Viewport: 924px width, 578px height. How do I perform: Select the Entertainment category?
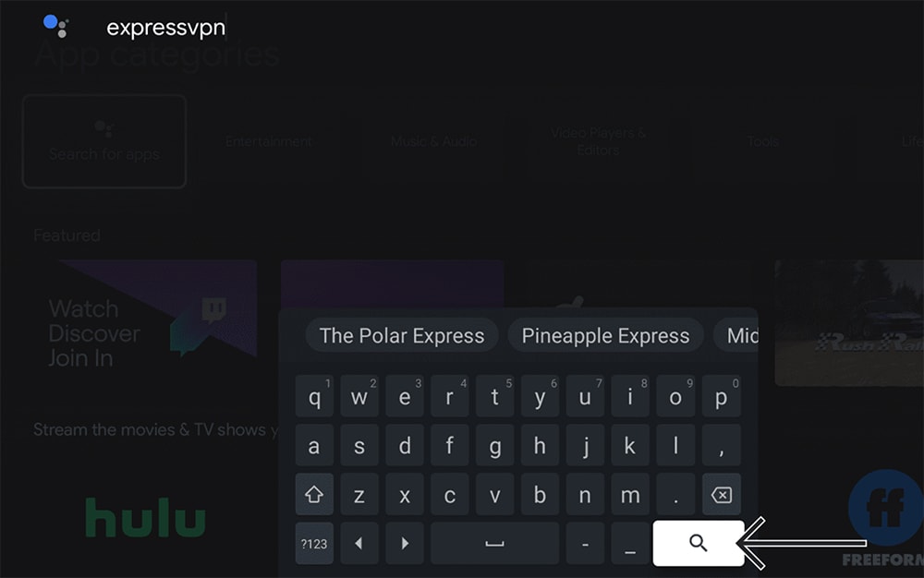click(x=269, y=141)
